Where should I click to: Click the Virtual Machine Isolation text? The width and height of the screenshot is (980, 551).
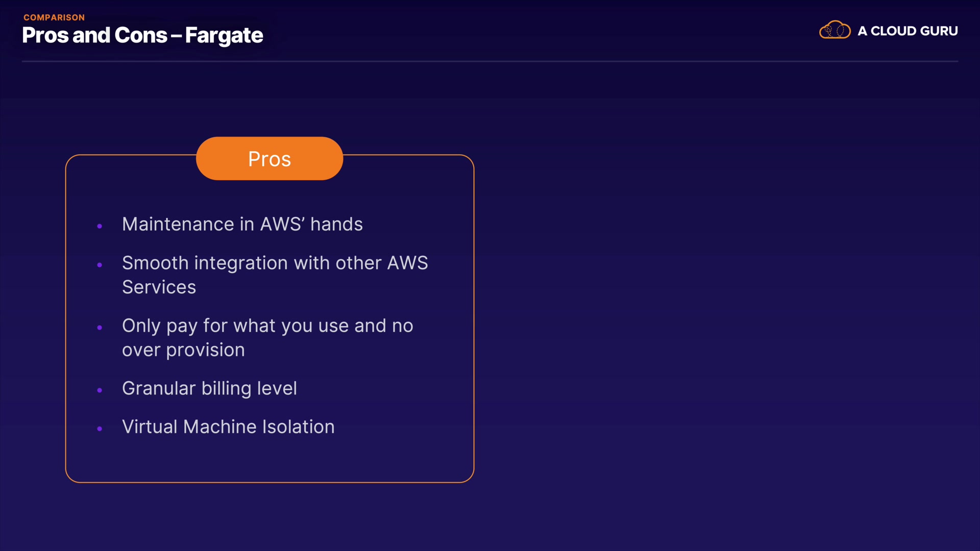pyautogui.click(x=228, y=427)
